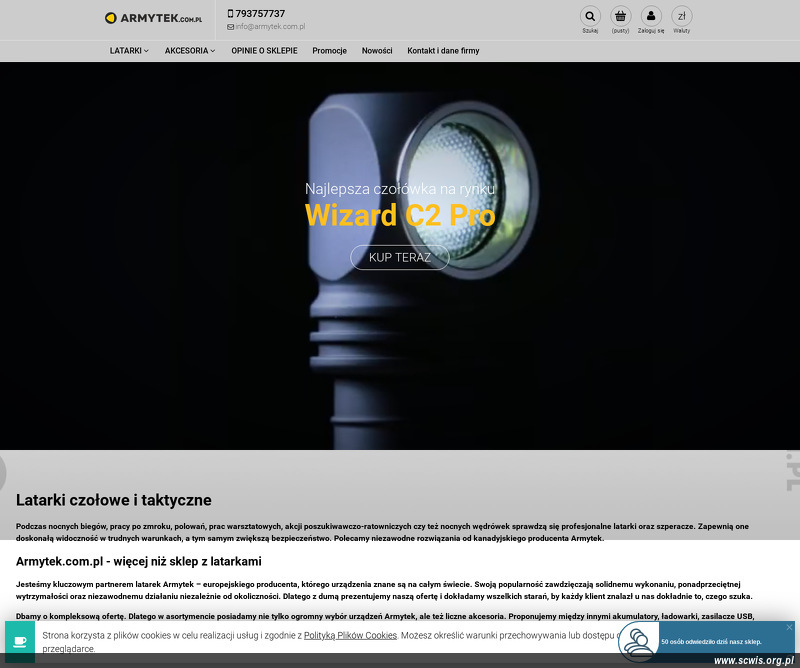The image size is (800, 668).
Task: Click the user login icon (Zaloguj się)
Action: 651,16
